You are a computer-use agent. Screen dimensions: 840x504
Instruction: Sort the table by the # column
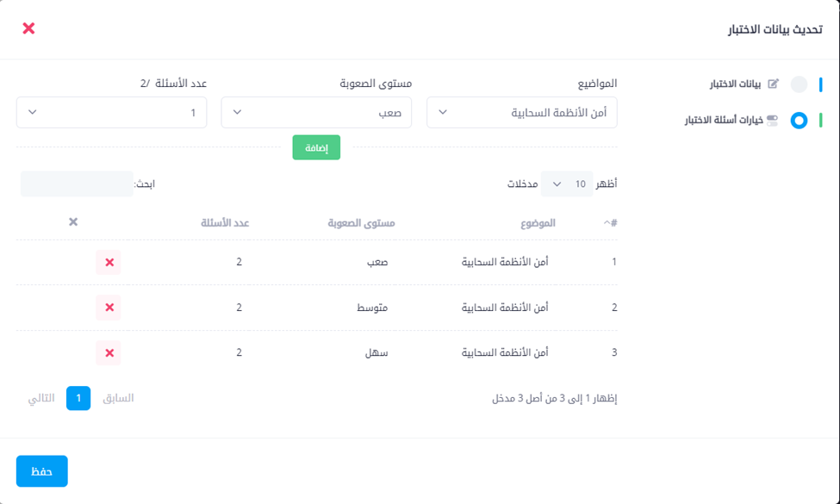pyautogui.click(x=610, y=223)
